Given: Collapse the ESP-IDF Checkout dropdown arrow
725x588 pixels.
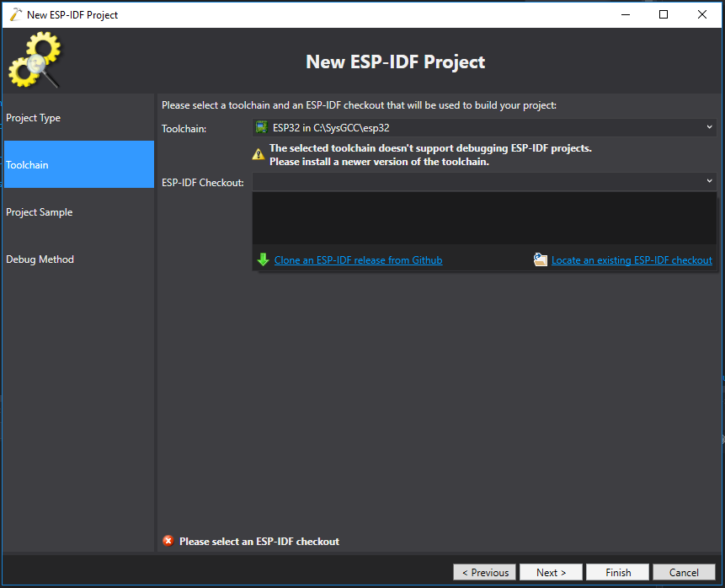Looking at the screenshot, I should [709, 181].
